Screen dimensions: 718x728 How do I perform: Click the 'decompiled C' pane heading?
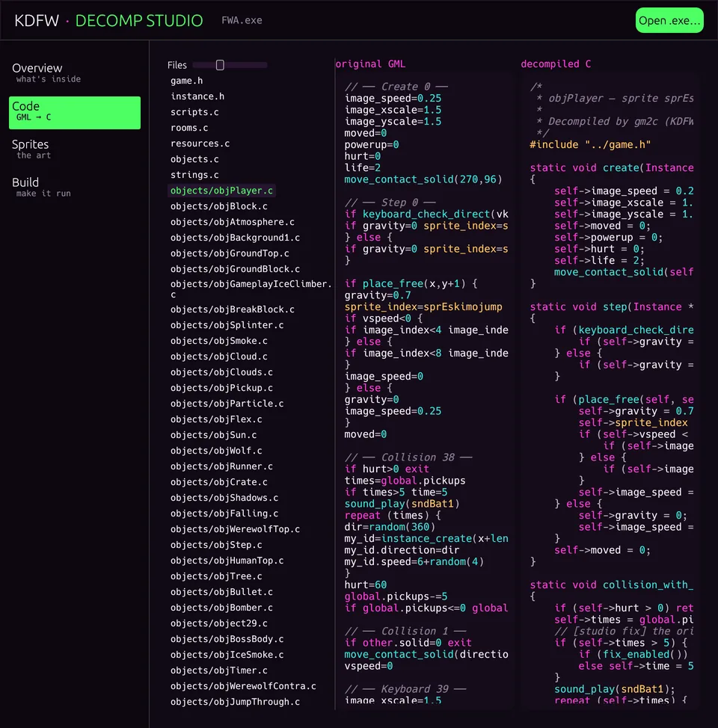click(x=556, y=64)
